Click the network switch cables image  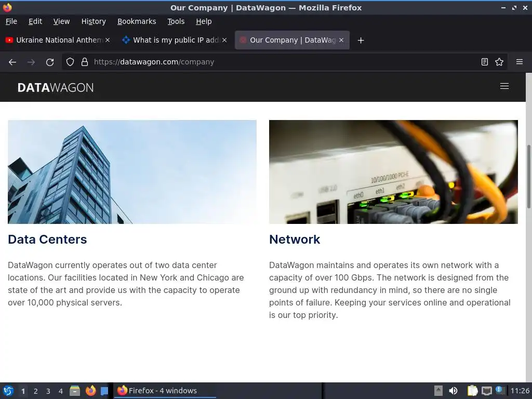tap(393, 171)
